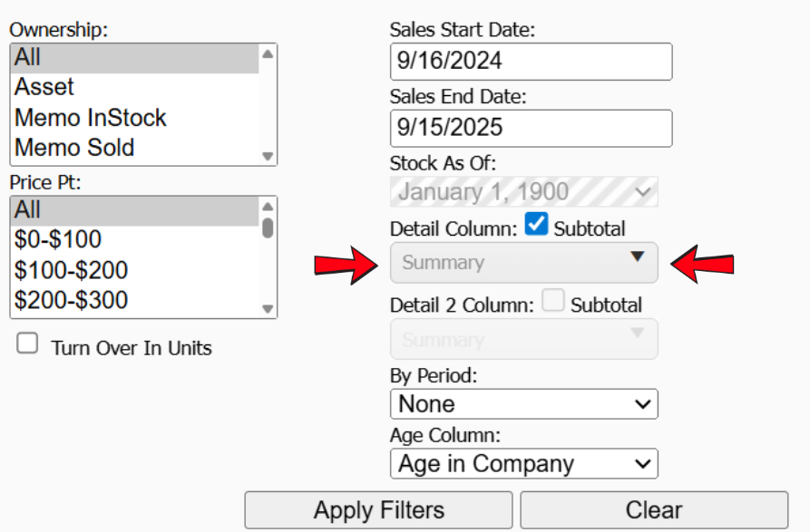The image size is (810, 532).
Task: Click the Detail 2 Column dropdown arrow
Action: (638, 334)
